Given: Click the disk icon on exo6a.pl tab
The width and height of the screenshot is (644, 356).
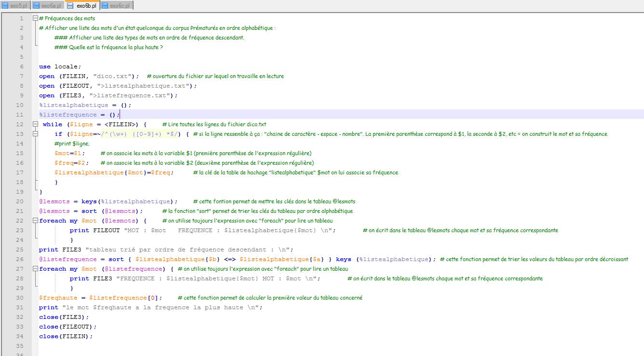Looking at the screenshot, I should click(37, 6).
